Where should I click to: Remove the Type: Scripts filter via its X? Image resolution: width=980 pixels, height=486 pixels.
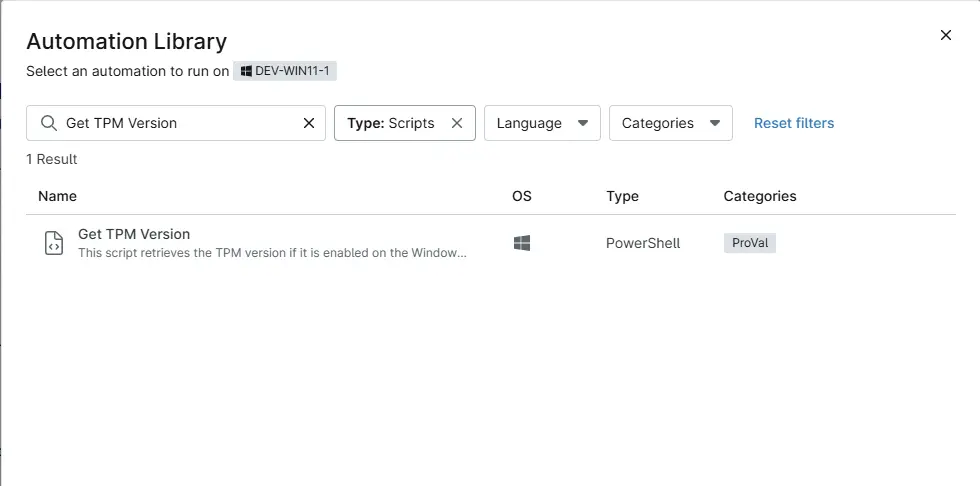point(457,123)
